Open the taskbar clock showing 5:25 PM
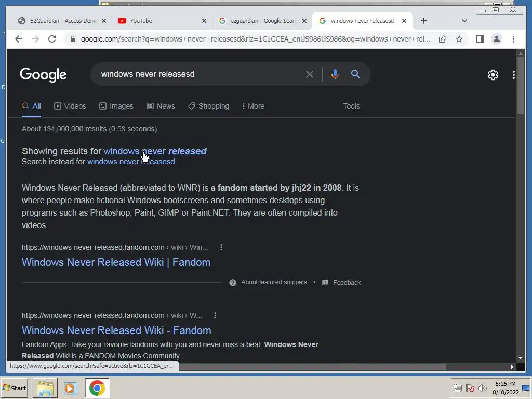Image resolution: width=532 pixels, height=399 pixels. (x=506, y=388)
